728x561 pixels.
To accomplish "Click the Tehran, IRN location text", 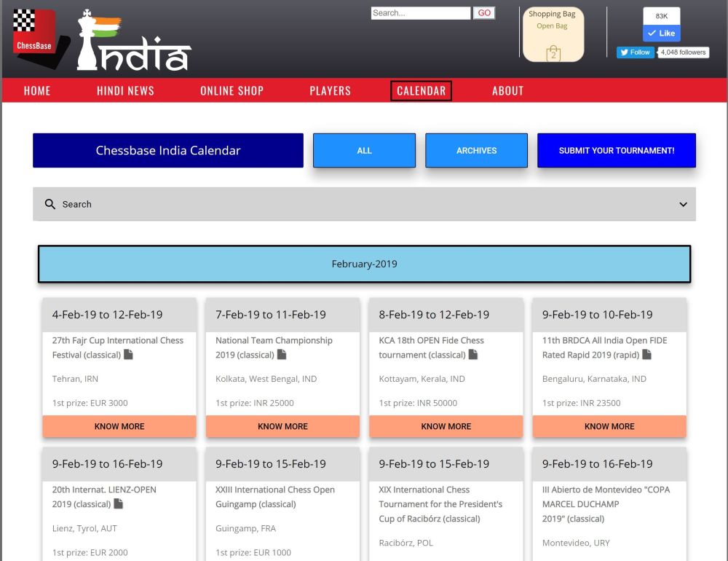I will pyautogui.click(x=75, y=379).
